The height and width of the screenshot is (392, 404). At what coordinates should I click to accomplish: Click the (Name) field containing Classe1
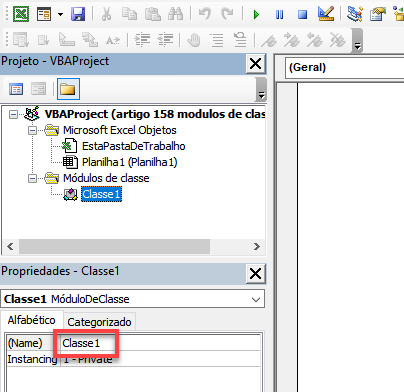[x=160, y=343]
